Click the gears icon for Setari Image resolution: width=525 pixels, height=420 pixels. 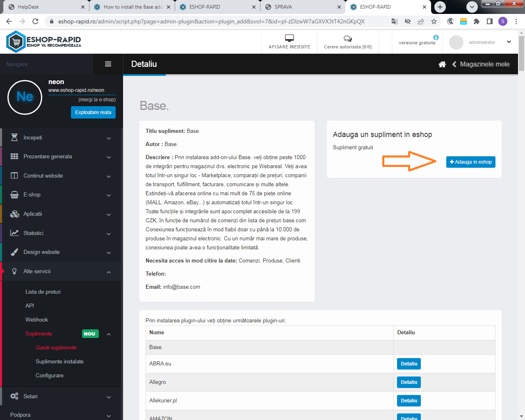14,396
